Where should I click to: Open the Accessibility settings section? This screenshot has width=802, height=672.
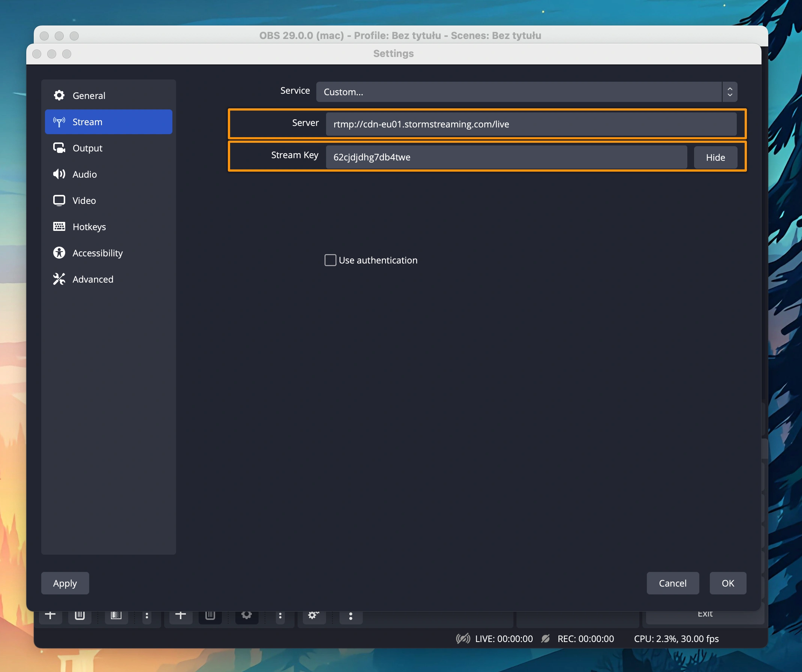[x=97, y=253]
